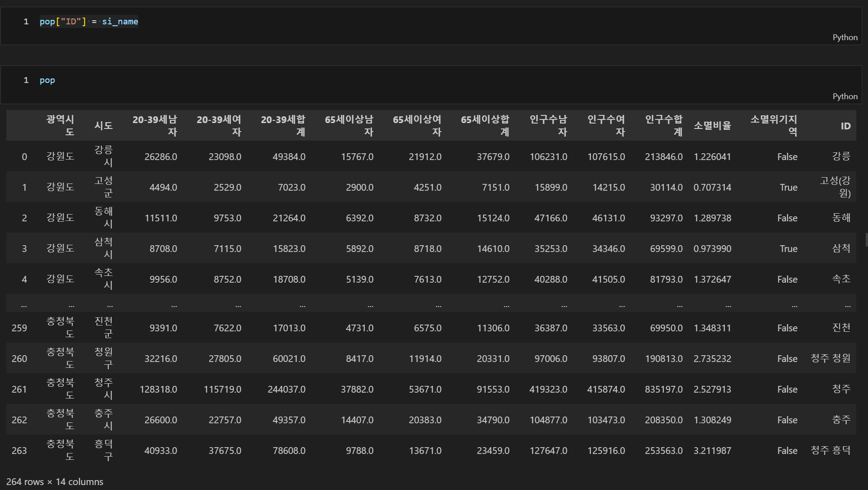Image resolution: width=868 pixels, height=490 pixels.
Task: Click the 264 rows × 14 columns summary text
Action: tap(55, 482)
